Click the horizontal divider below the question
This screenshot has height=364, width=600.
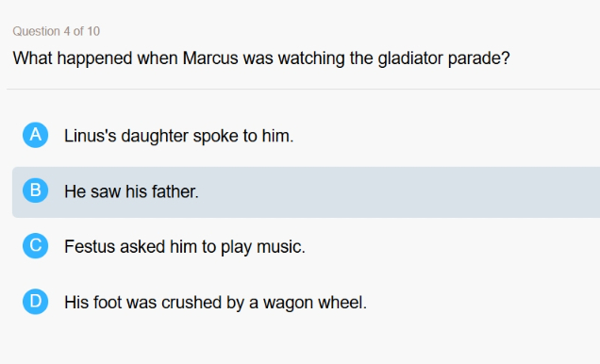(303, 89)
